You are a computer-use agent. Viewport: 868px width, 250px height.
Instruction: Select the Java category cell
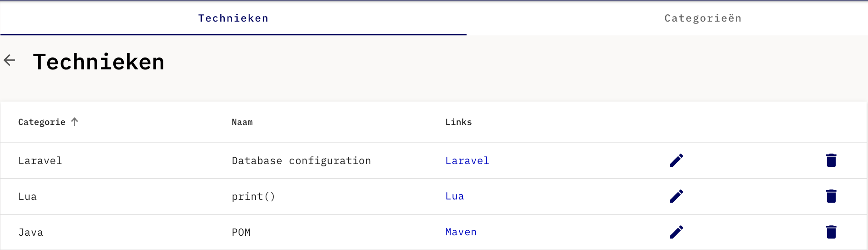click(x=31, y=232)
